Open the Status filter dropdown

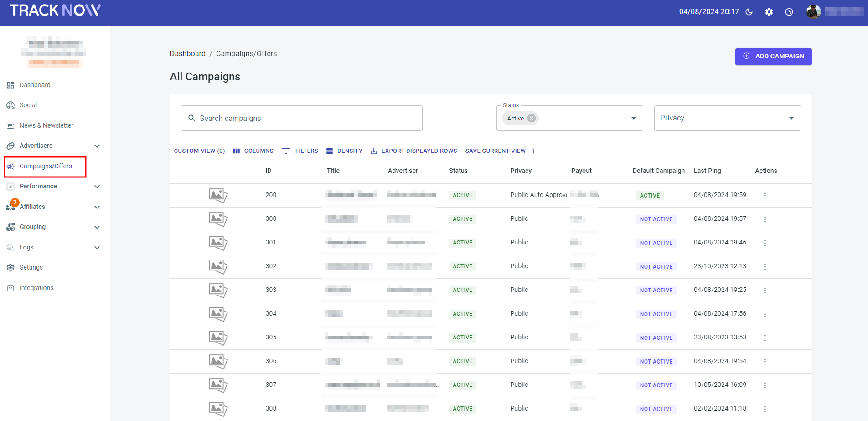(x=633, y=118)
